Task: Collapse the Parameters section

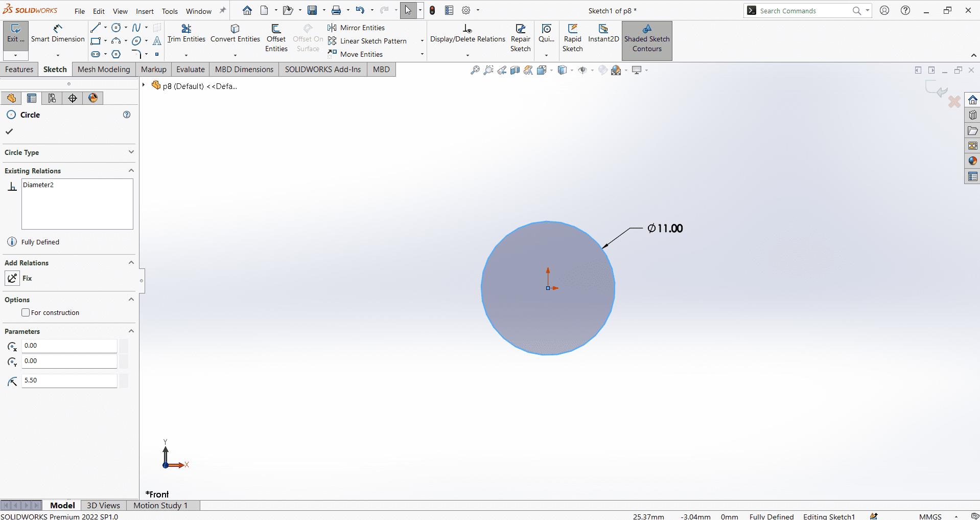Action: (x=131, y=331)
